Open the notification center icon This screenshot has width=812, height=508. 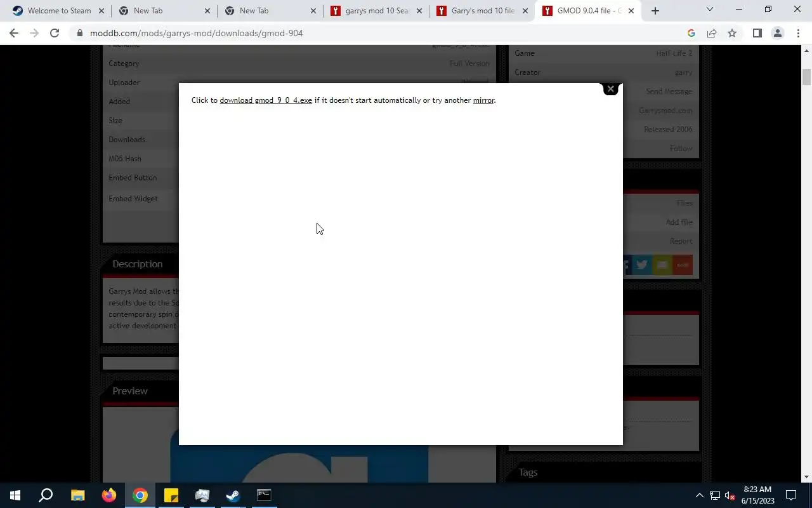(791, 495)
